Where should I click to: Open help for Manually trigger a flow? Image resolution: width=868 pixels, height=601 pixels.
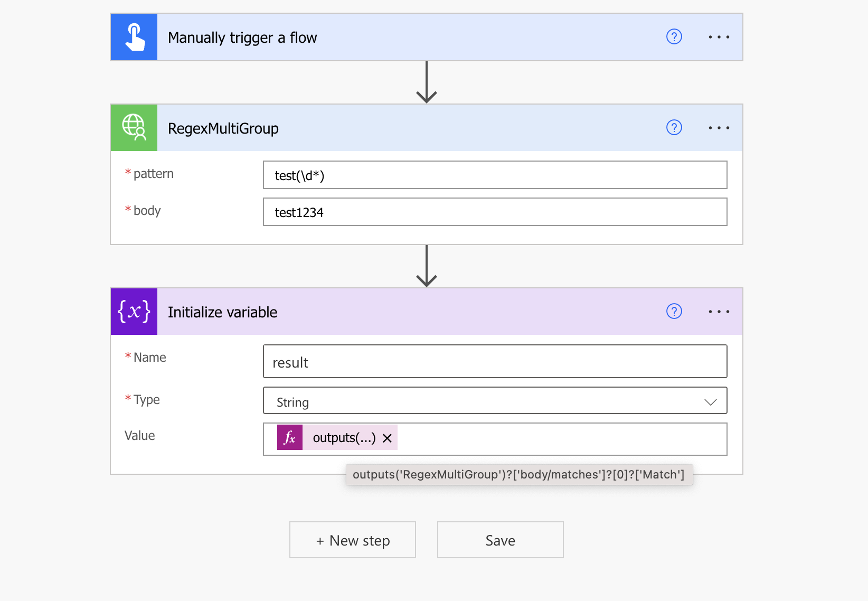pyautogui.click(x=674, y=37)
